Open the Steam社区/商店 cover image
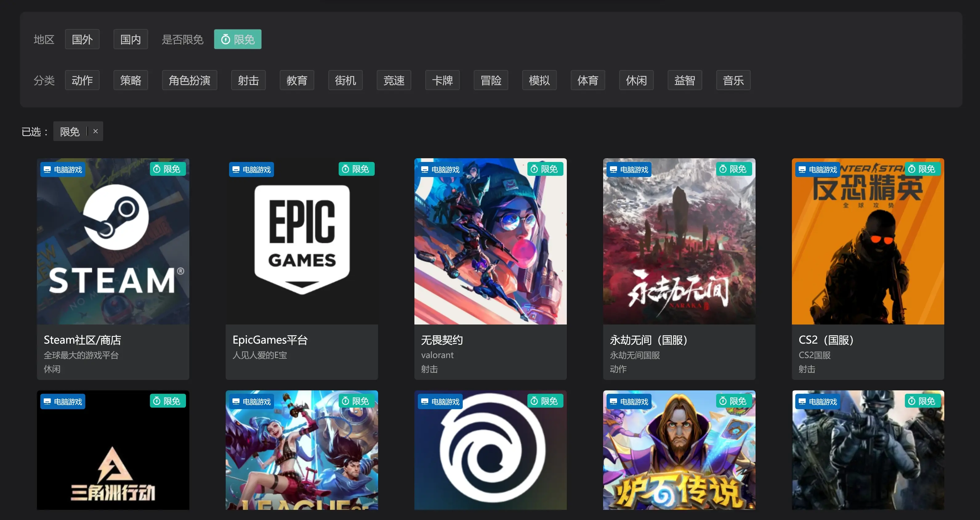The image size is (980, 520). pos(113,242)
